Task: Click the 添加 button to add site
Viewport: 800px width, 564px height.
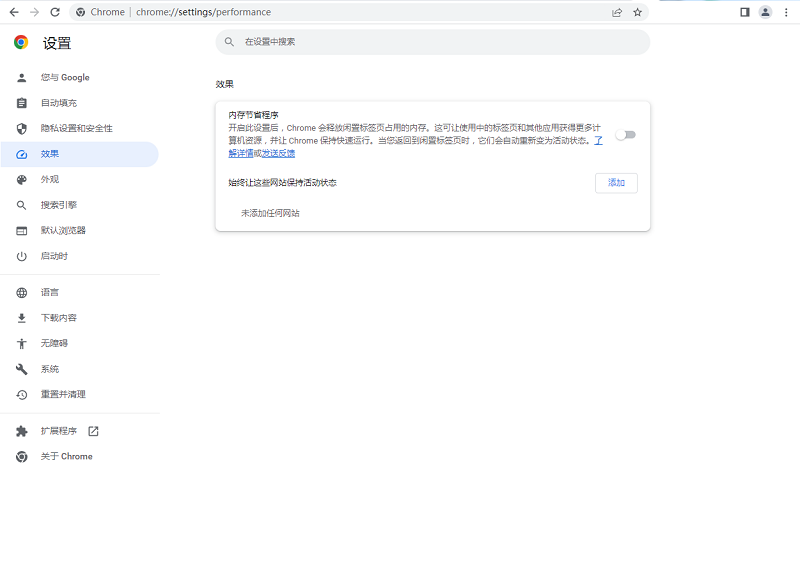Action: [616, 183]
